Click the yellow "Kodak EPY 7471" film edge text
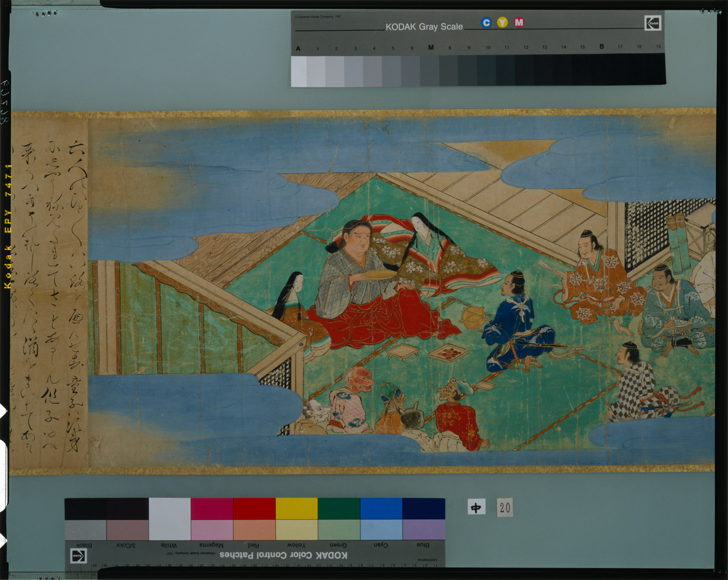Viewport: 728px width, 580px height. click(8, 226)
